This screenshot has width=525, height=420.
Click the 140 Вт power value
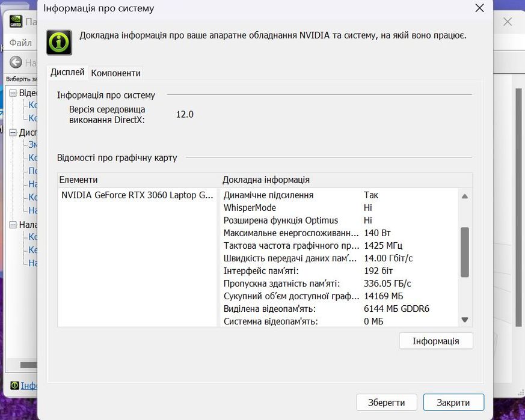[377, 233]
